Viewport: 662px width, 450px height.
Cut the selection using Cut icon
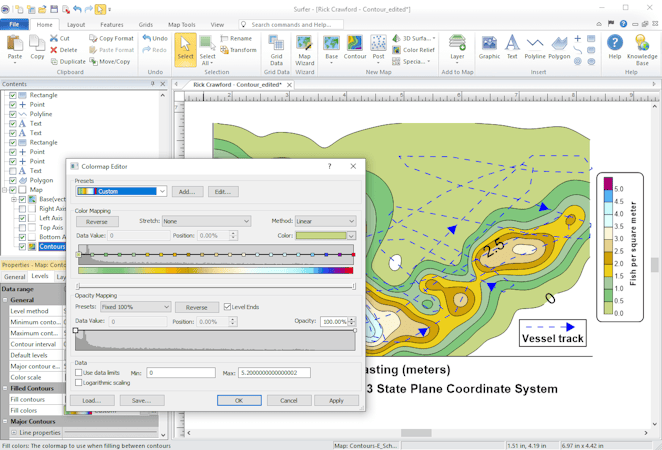[59, 38]
